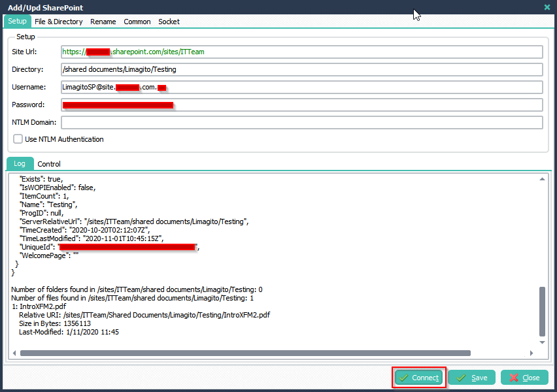
Task: Click the Username input field
Action: (301, 88)
